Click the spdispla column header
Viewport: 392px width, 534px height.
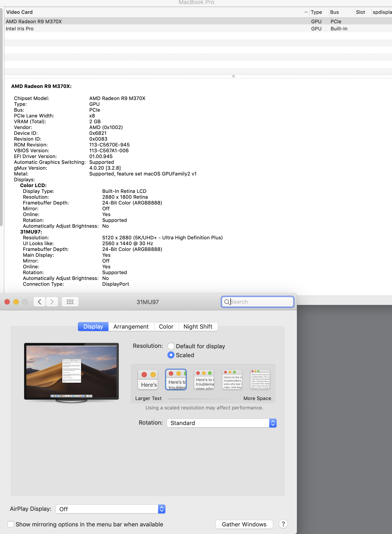tap(382, 12)
